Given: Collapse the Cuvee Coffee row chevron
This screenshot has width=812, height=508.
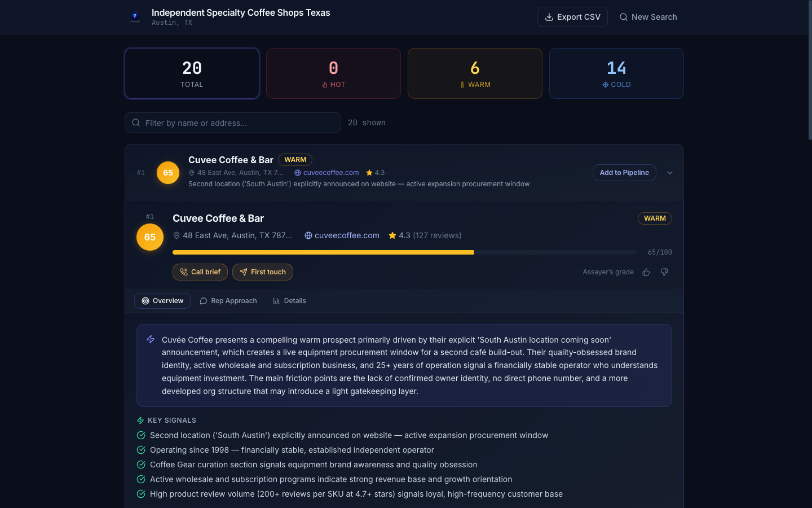Looking at the screenshot, I should pos(670,173).
